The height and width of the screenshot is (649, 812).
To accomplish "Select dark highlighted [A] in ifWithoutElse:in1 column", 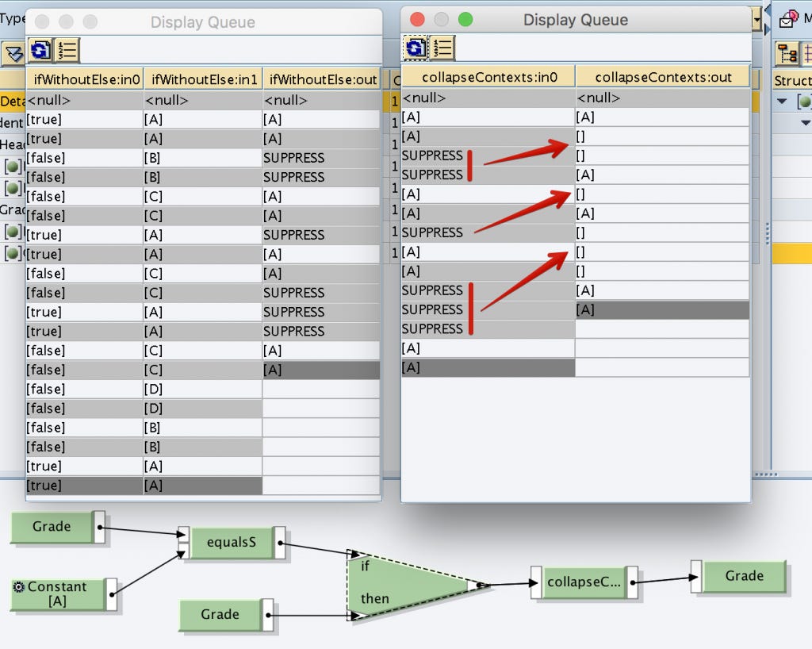I will pyautogui.click(x=203, y=486).
